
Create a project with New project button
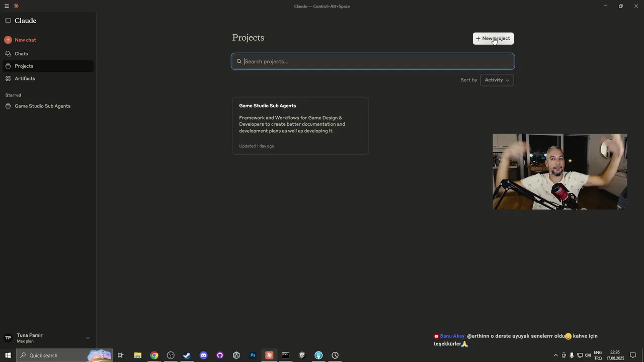493,38
